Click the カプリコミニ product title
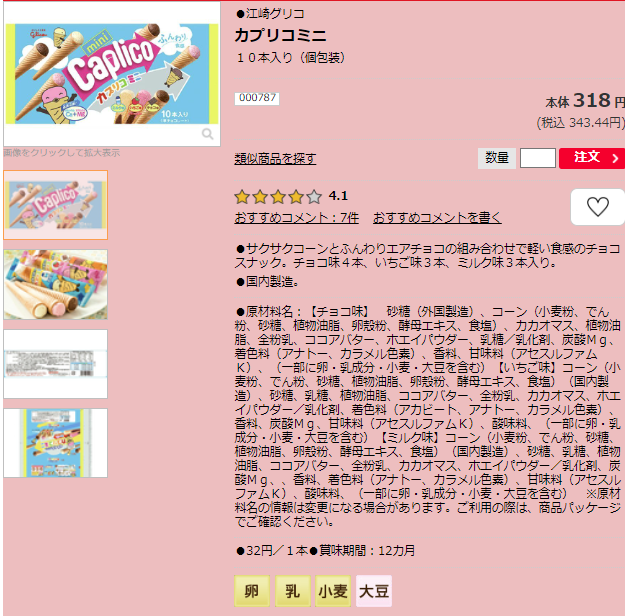This screenshot has height=616, width=625. (281, 35)
